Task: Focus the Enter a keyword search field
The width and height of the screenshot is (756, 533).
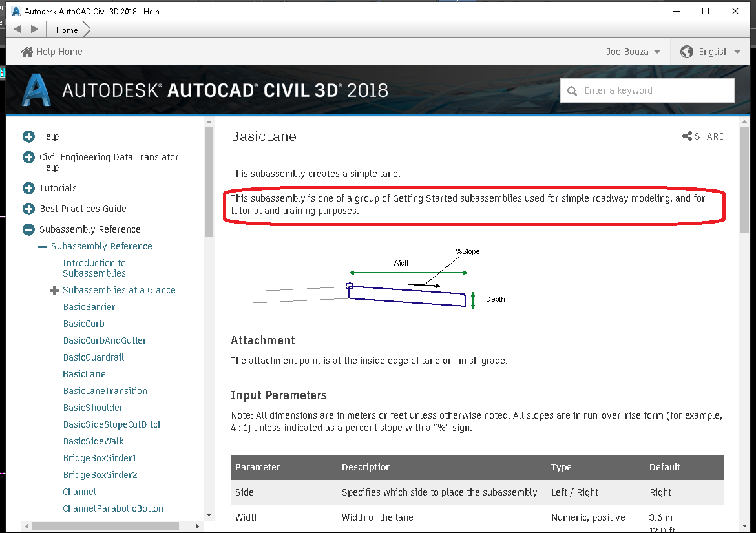Action: coord(647,90)
